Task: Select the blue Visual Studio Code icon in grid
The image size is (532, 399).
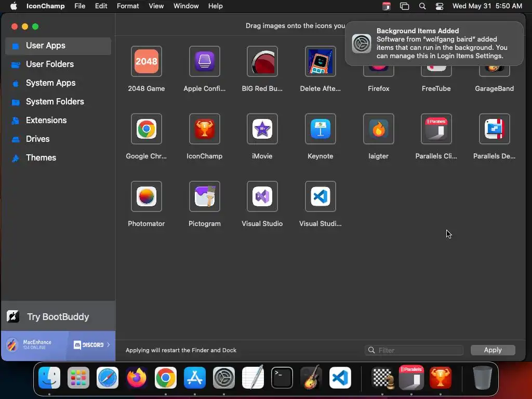Action: (x=320, y=196)
